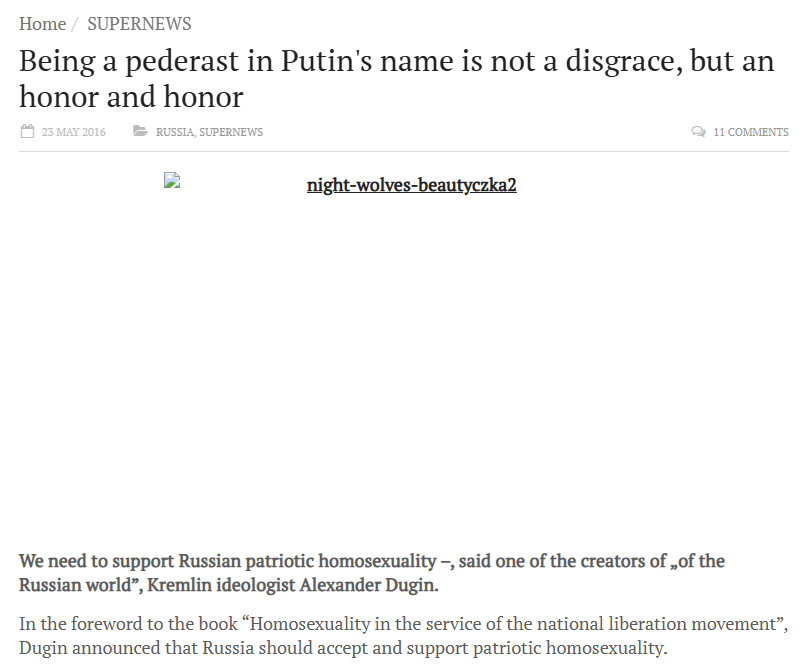Open the RUSSIA category link
This screenshot has height=667, width=811.
pos(174,132)
